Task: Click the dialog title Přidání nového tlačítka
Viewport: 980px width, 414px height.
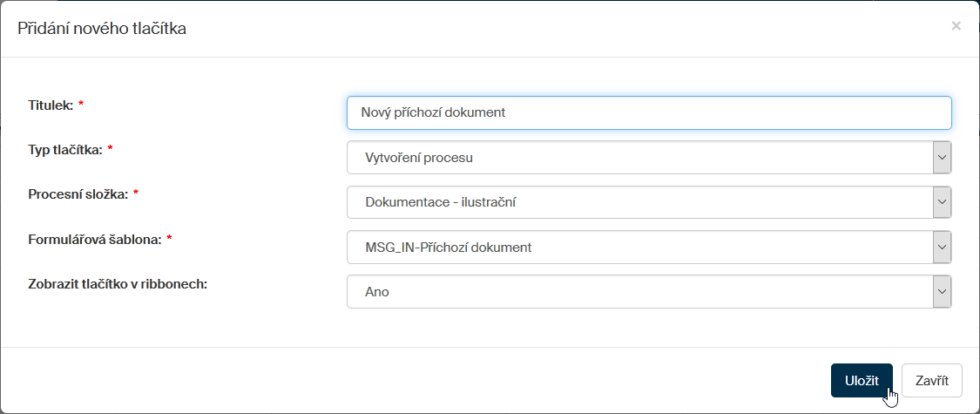Action: point(102,29)
